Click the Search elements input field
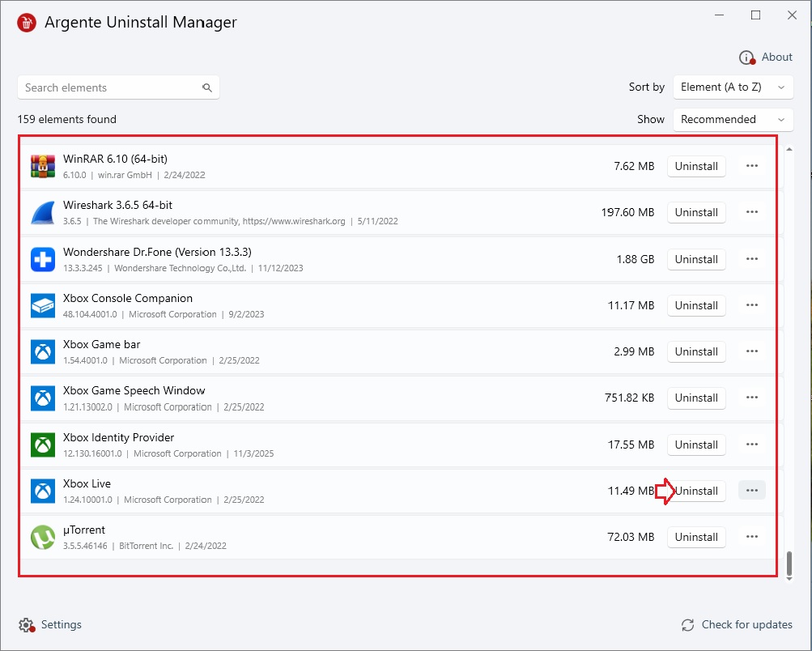This screenshot has width=812, height=651. [109, 87]
